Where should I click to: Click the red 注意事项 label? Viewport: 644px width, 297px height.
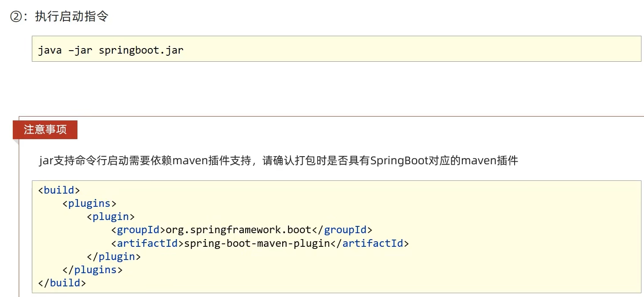point(45,130)
